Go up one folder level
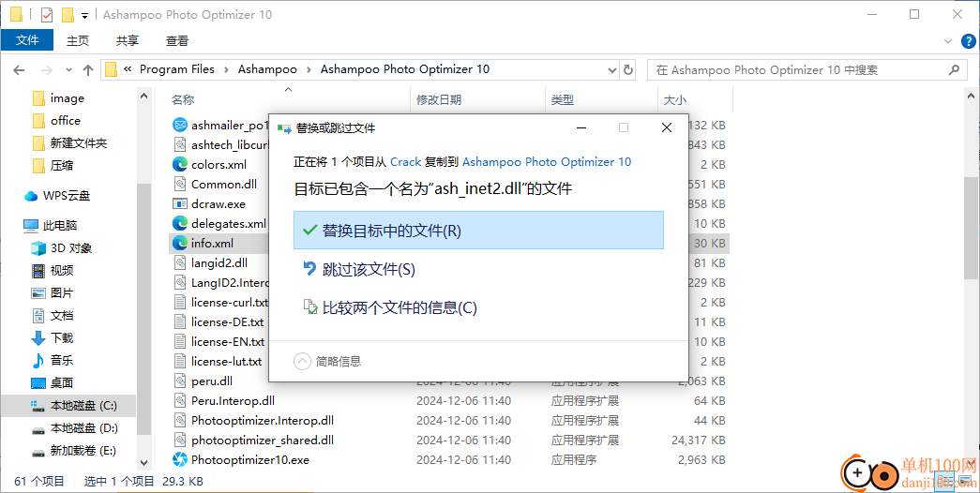 88,70
